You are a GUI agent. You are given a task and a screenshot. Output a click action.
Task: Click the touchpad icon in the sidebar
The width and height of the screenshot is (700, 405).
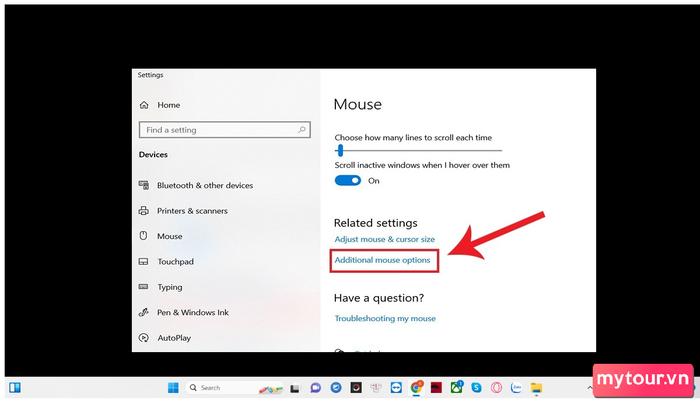tap(144, 261)
